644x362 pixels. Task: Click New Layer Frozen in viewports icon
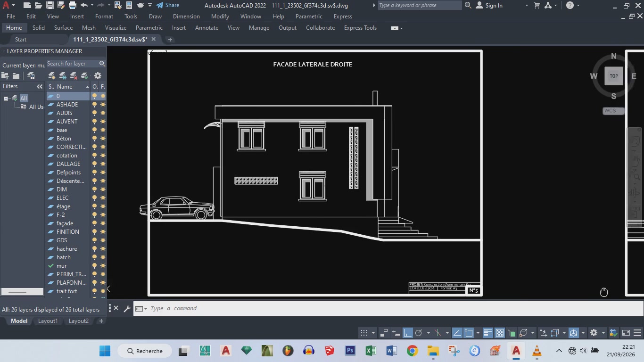coord(63,75)
